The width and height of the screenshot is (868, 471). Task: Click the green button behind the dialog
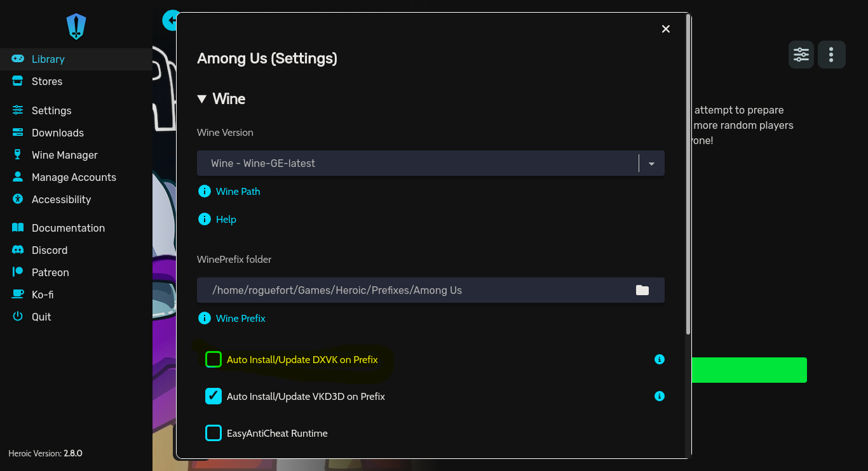tap(749, 370)
